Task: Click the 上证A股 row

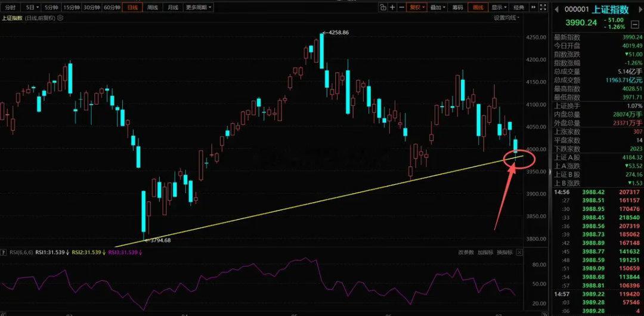Action: 597,157
